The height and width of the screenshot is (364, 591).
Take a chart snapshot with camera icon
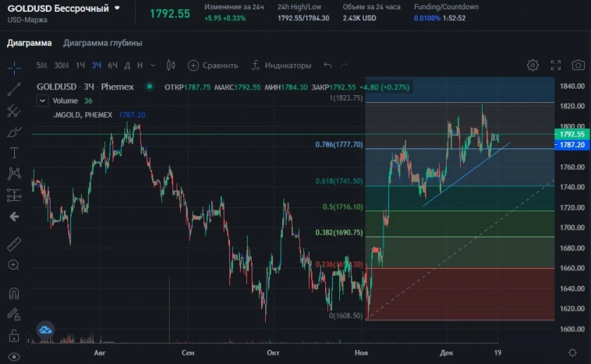coord(578,65)
